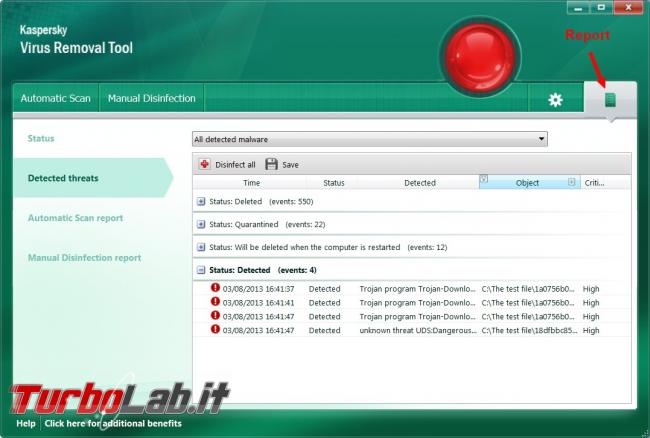Click the Criti... column header
650x438 pixels.
[x=595, y=183]
